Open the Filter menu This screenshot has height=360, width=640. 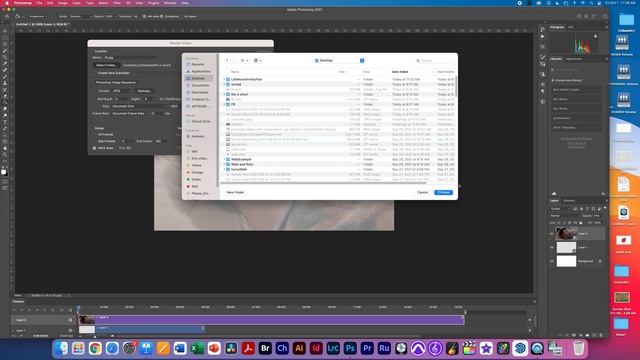117,3
